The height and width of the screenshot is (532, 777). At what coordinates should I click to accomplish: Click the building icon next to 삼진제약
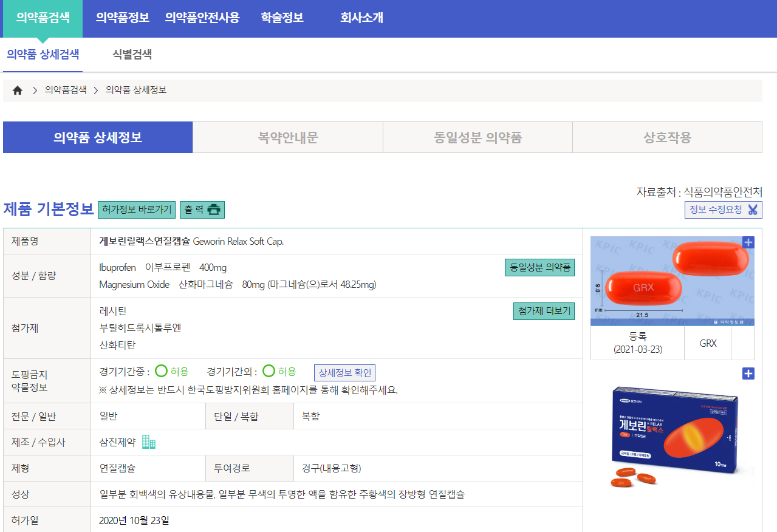[x=149, y=442]
